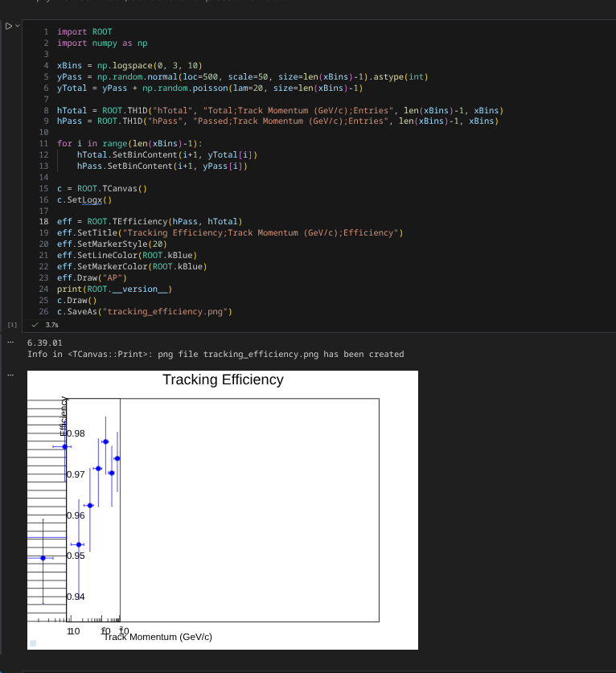
Task: Open the run options chevron beside the play button
Action: tap(18, 27)
